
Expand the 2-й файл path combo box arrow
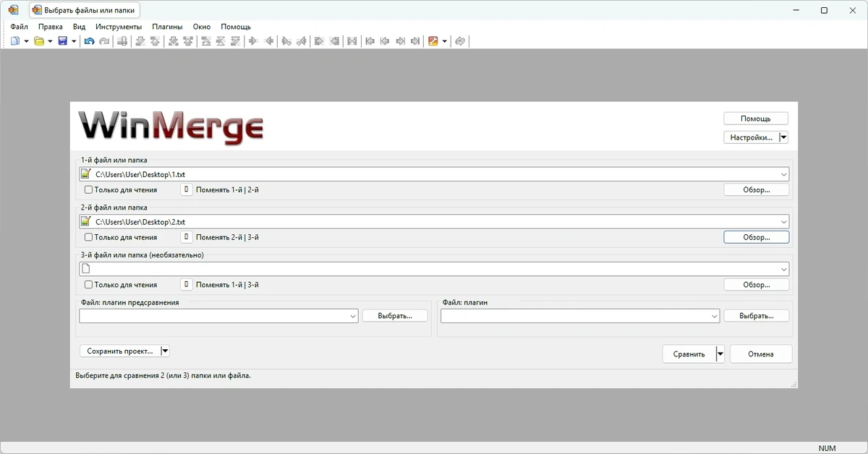point(784,222)
